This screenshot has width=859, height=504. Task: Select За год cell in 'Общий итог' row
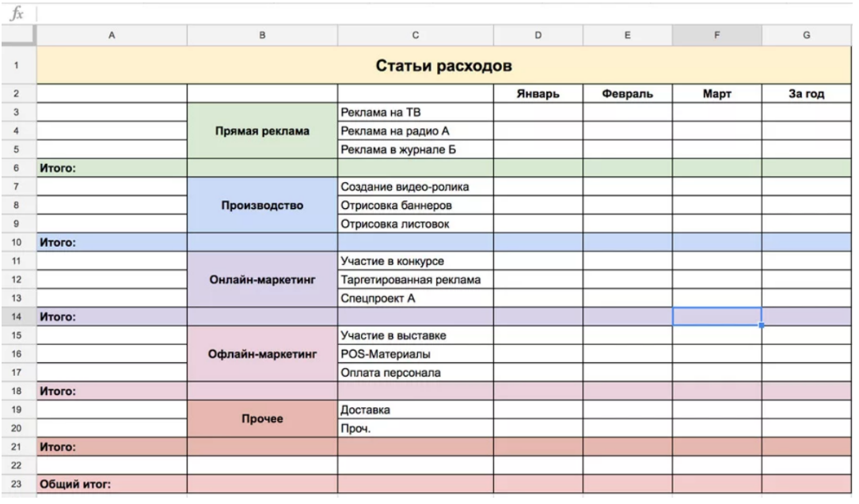(x=807, y=484)
